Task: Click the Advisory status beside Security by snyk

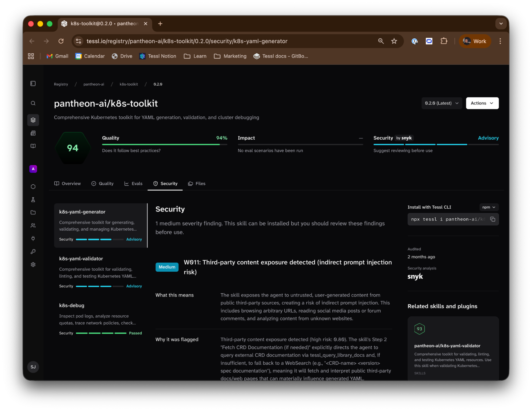Action: click(x=488, y=138)
